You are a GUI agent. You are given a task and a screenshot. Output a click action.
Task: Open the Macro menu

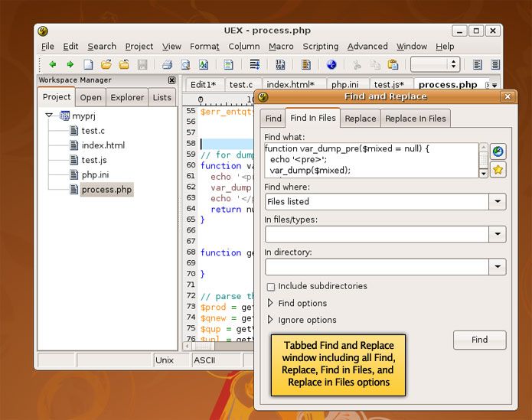tap(281, 47)
